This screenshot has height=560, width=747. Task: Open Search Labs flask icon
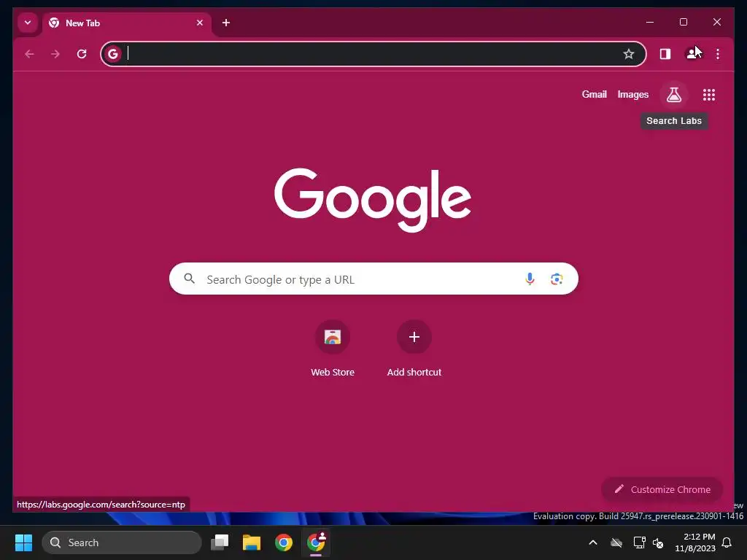tap(673, 95)
